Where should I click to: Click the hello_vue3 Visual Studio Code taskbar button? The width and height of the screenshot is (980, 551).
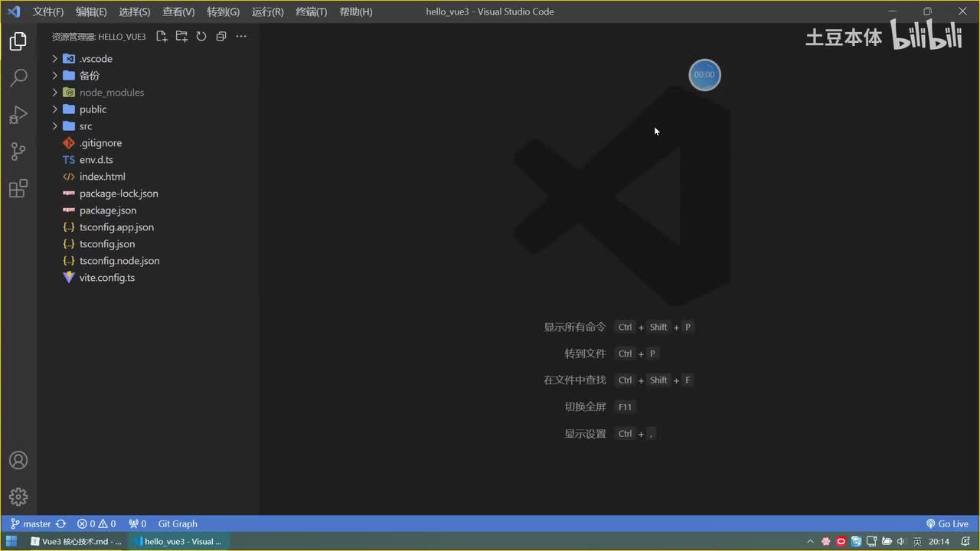pyautogui.click(x=178, y=542)
